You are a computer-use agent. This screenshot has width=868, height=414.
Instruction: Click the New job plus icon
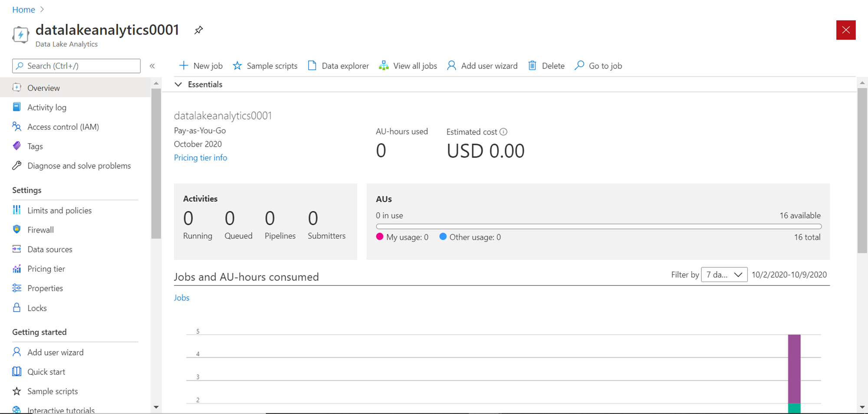(184, 66)
